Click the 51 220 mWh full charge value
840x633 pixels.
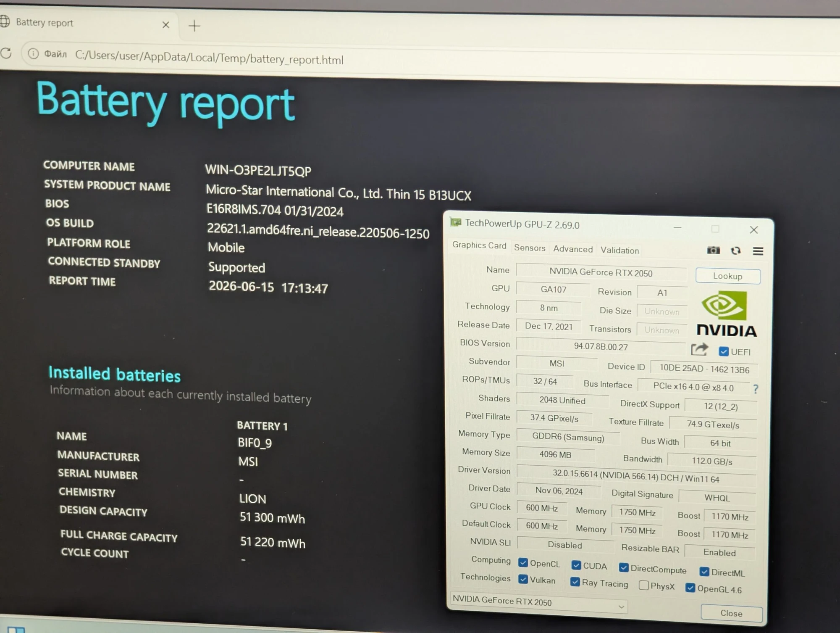[x=273, y=542]
